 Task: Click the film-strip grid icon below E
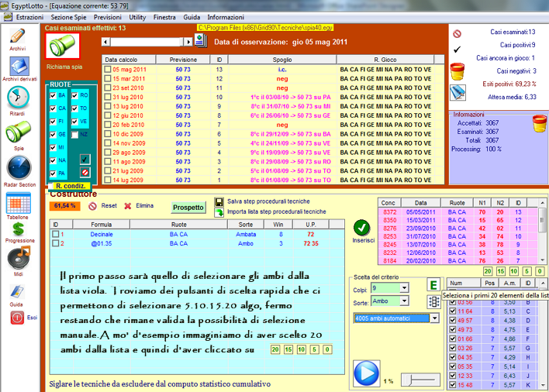[433, 302]
